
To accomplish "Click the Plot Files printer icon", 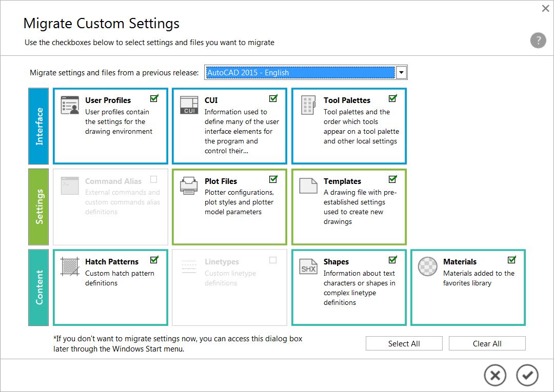I will coord(189,185).
